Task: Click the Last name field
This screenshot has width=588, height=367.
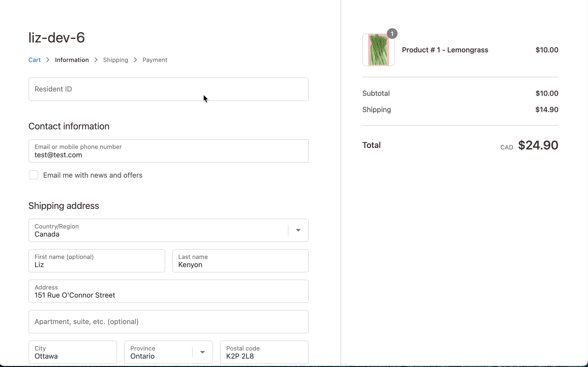Action: tap(240, 261)
